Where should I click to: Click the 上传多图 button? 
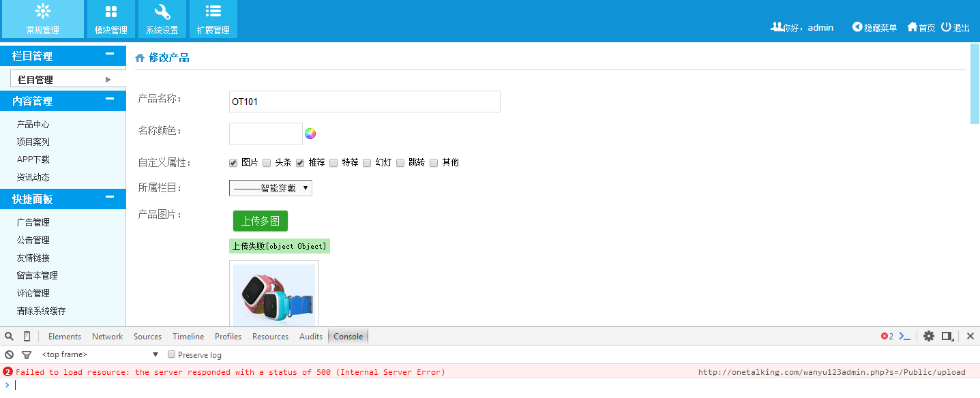[x=261, y=221]
